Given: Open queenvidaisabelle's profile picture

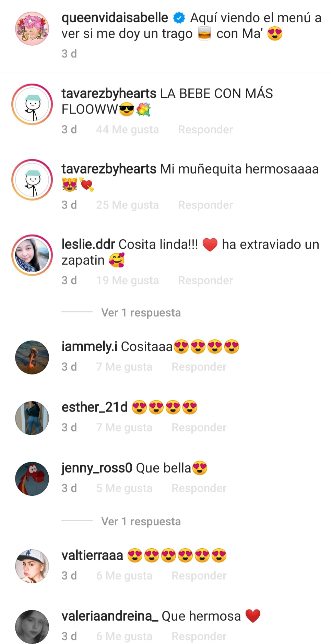Looking at the screenshot, I should [x=32, y=28].
